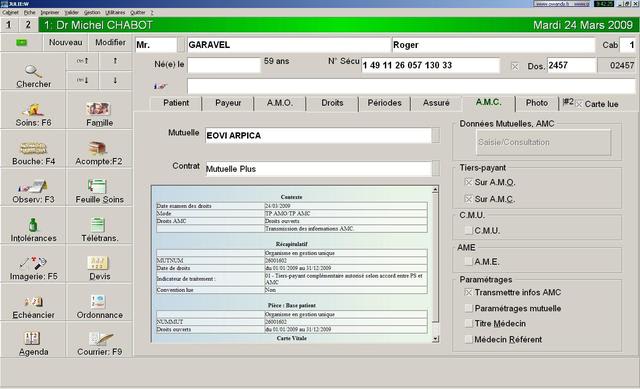Click the #2 icon next to Photo tab

[x=568, y=102]
